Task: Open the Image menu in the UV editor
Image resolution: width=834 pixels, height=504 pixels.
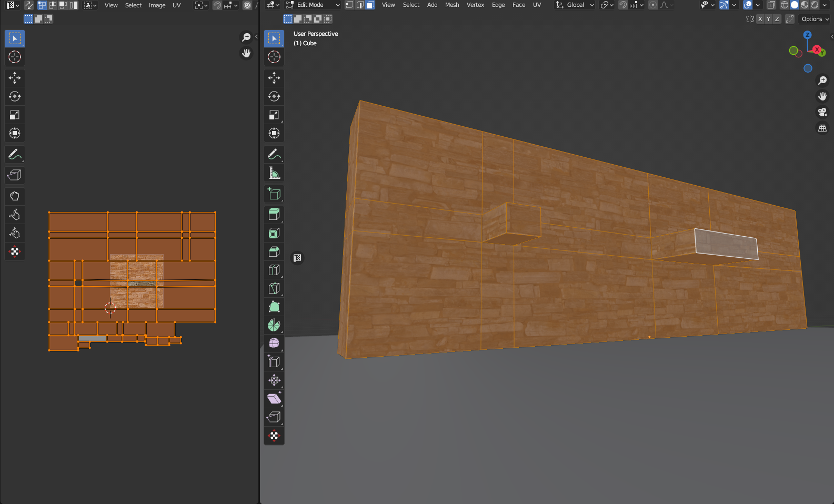Action: click(157, 5)
